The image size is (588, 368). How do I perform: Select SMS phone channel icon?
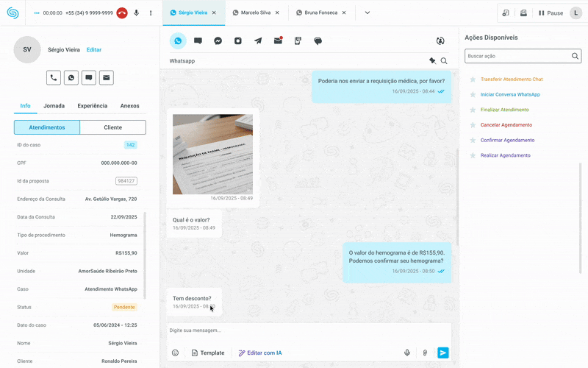298,40
